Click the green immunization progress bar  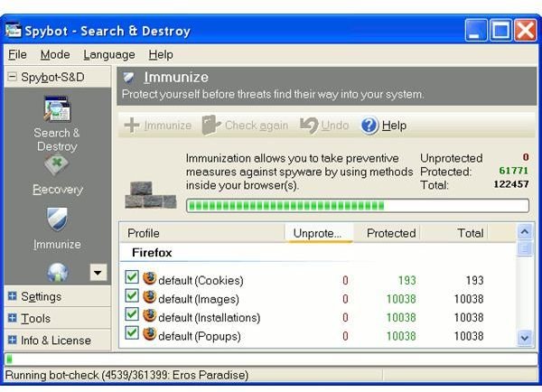point(358,206)
